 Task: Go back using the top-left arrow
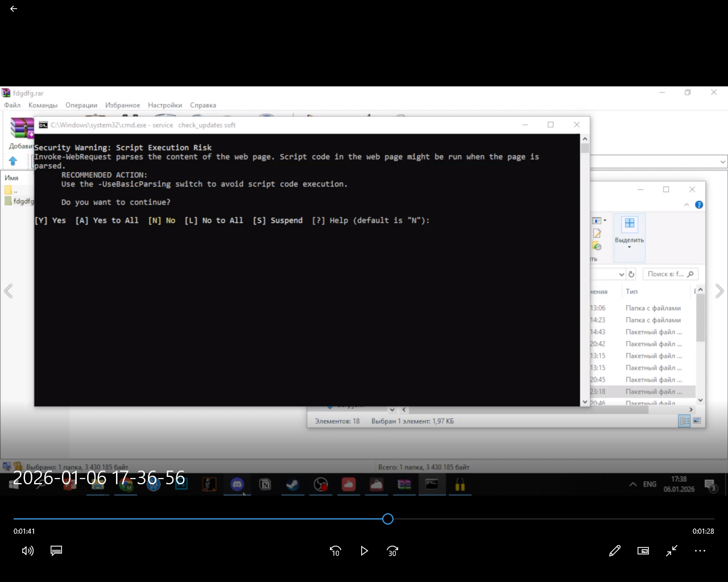[14, 9]
